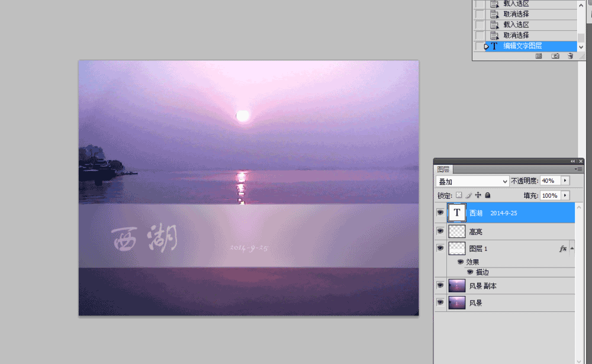Toggle the 效果 effects visibility eye
Image resolution: width=592 pixels, height=364 pixels.
461,262
